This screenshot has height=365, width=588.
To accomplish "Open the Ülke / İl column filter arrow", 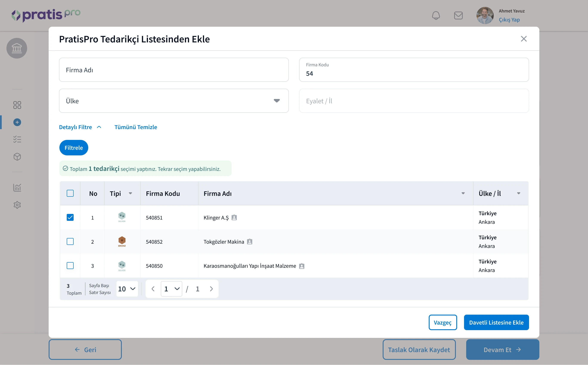I will (518, 193).
